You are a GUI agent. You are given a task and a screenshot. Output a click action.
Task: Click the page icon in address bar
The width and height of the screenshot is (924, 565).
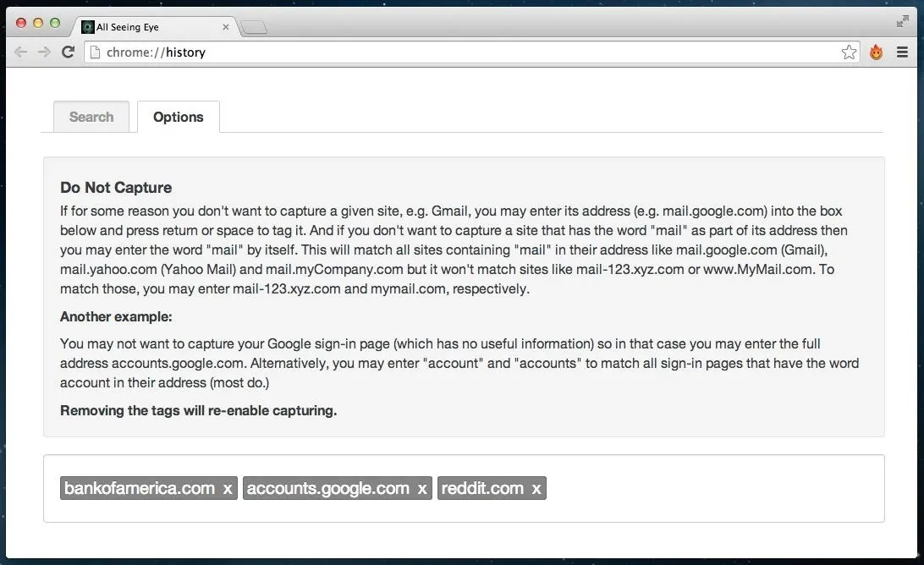95,52
